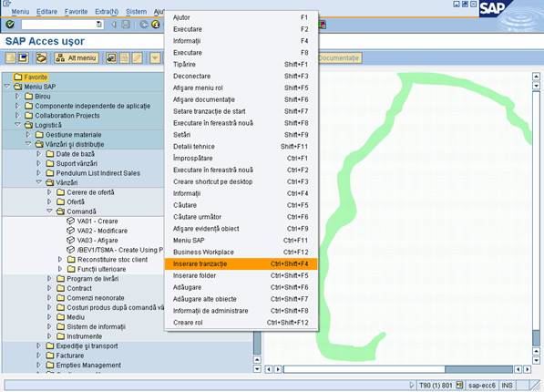
Task: Click the tree pane scroll-down arrow
Action: [257, 369]
